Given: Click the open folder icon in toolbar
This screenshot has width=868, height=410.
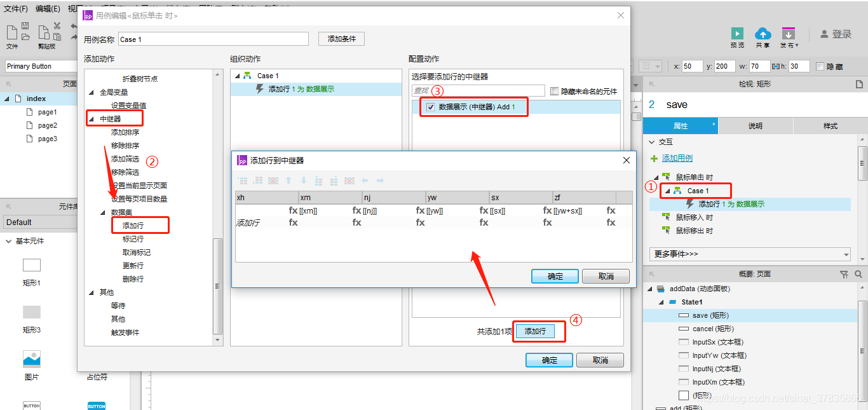Looking at the screenshot, I should pyautogui.click(x=25, y=37).
